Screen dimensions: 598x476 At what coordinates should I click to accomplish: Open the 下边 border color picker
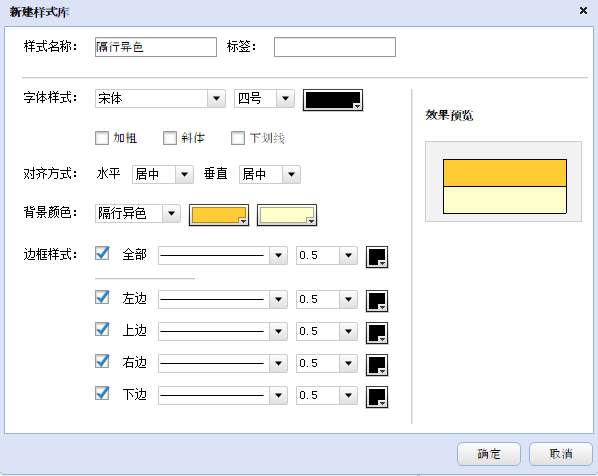[x=377, y=397]
